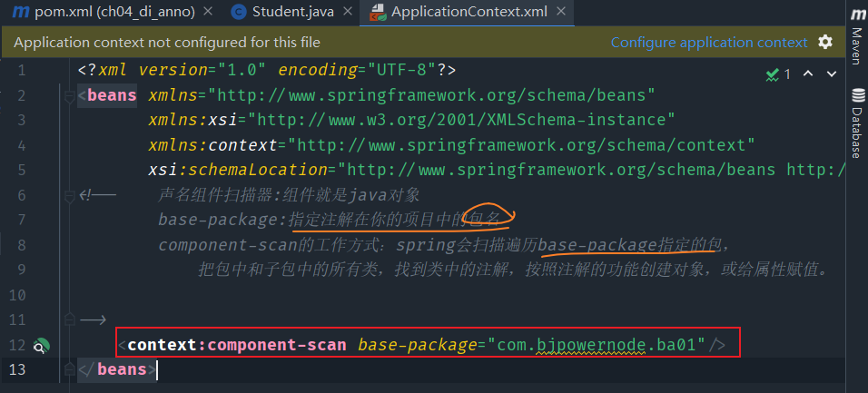
Task: Click the base-package comment on line 7
Action: pos(330,220)
